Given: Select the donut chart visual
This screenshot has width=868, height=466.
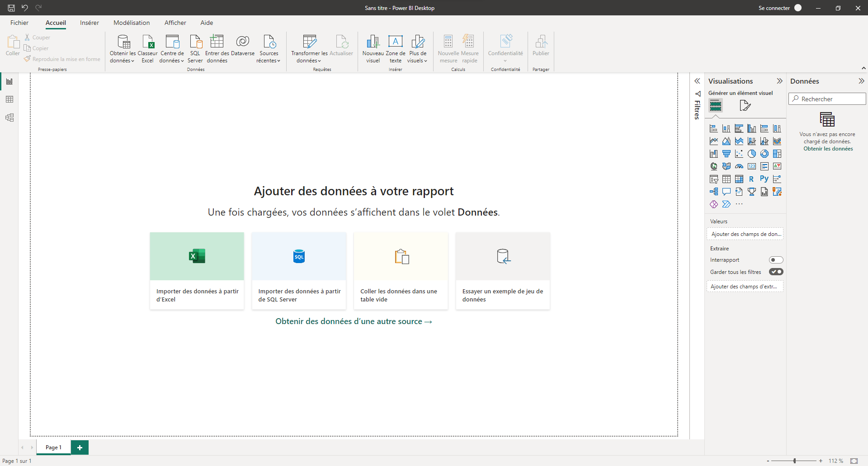Looking at the screenshot, I should click(x=764, y=154).
